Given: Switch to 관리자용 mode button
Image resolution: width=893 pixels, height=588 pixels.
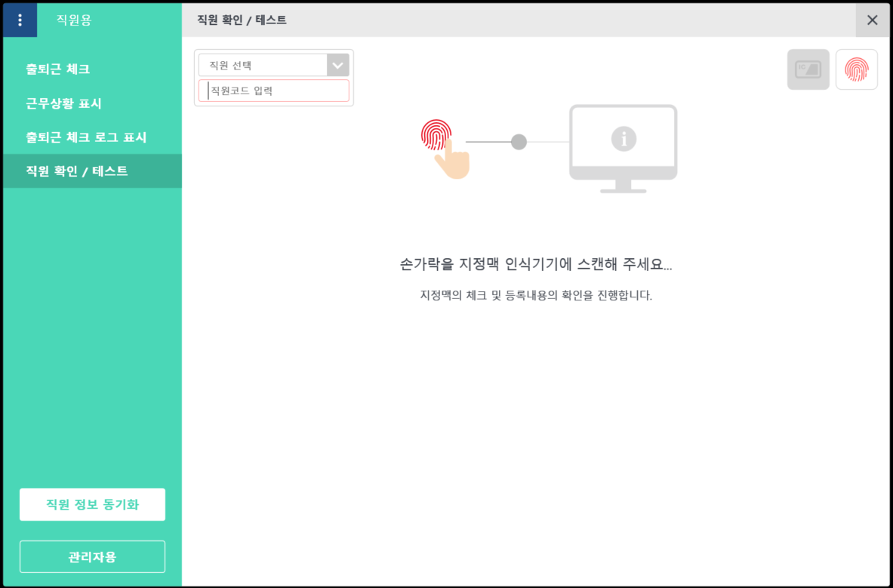Looking at the screenshot, I should click(92, 557).
